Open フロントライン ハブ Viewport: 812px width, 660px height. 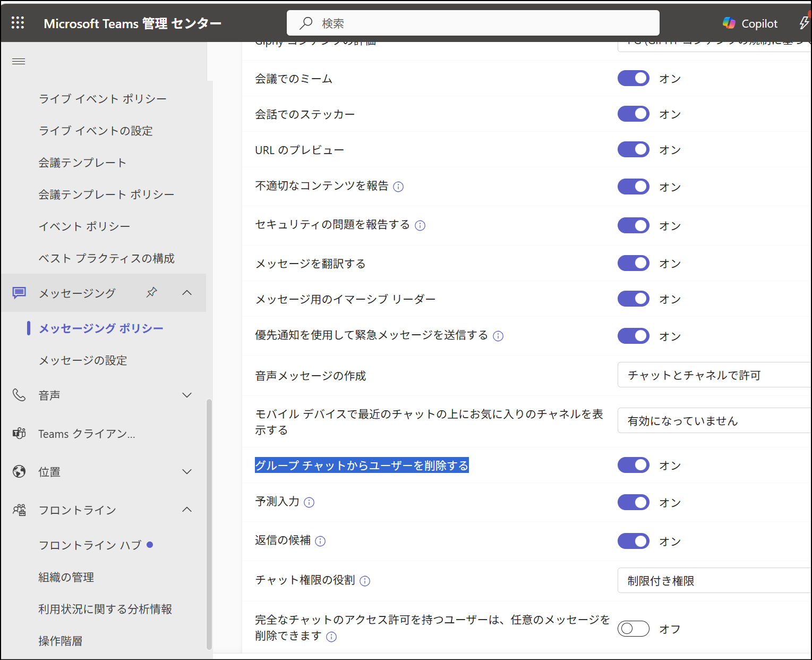(x=90, y=545)
